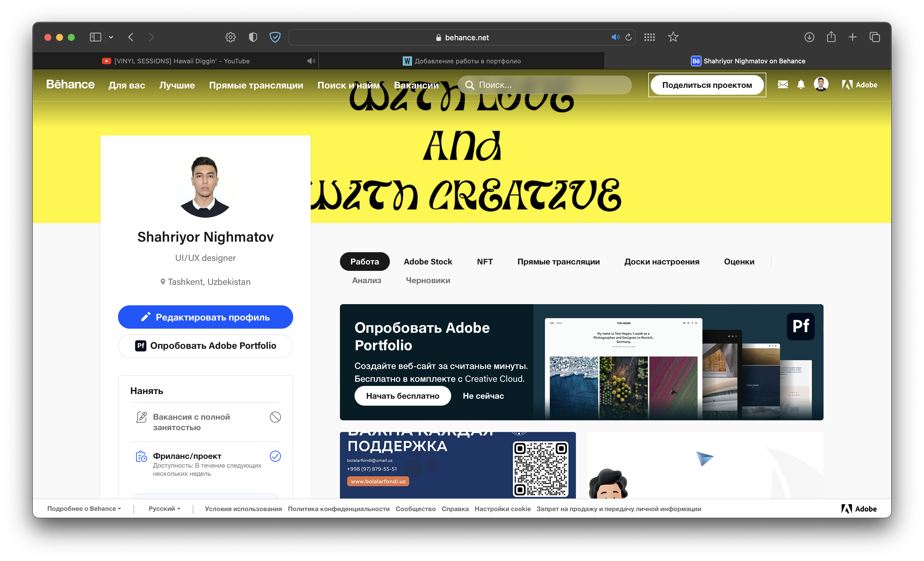Click the Tashkent, Uzbekistan location pin
This screenshot has width=924, height=561.
(x=163, y=282)
